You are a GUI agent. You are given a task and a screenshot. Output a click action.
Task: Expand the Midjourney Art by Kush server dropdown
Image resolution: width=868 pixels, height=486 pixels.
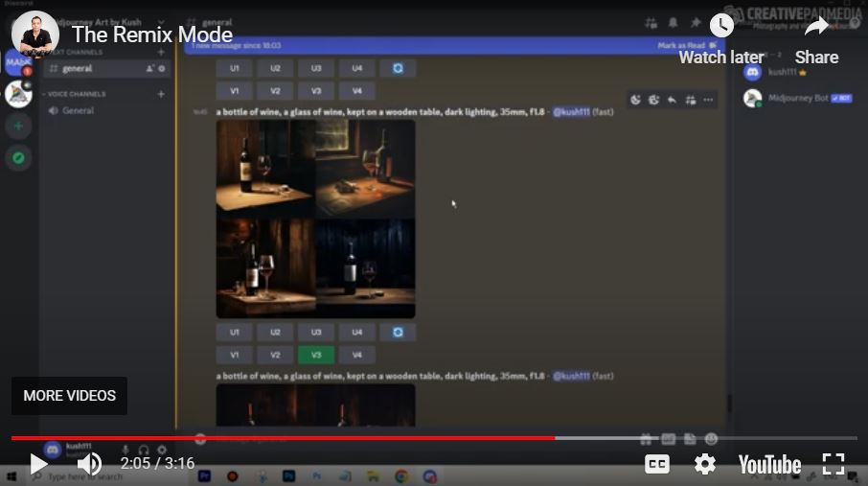161,23
